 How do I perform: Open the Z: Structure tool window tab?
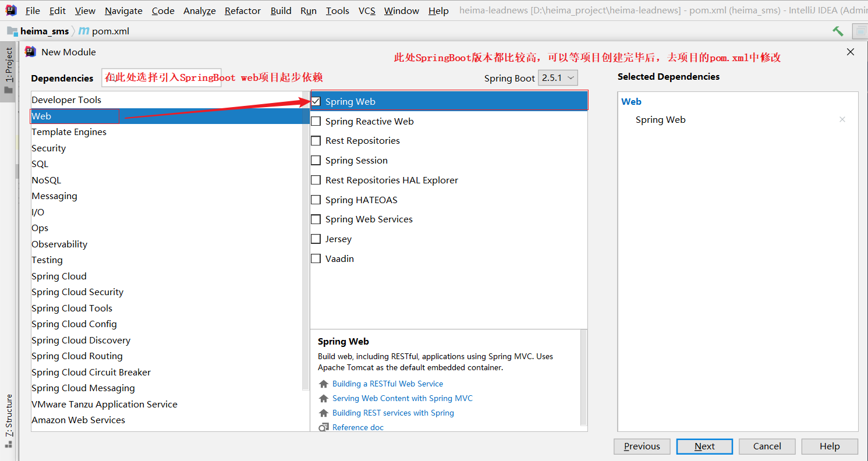point(8,420)
